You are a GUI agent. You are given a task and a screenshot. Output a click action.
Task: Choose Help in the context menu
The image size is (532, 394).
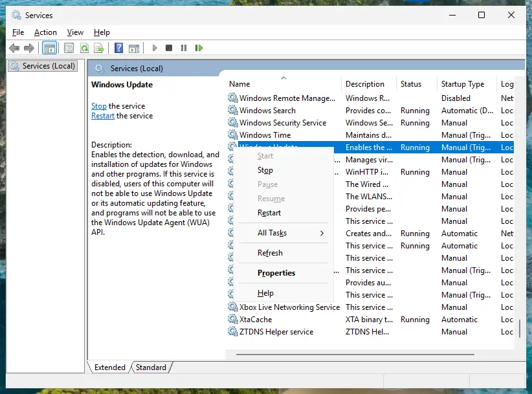tap(283, 293)
